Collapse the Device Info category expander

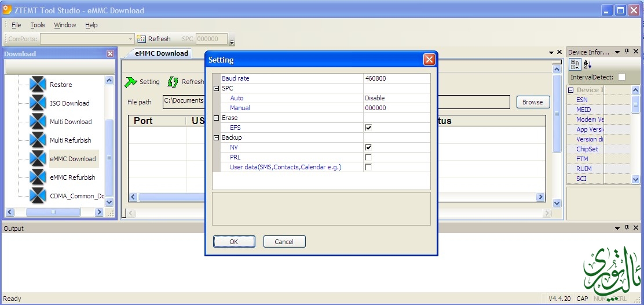pos(570,90)
